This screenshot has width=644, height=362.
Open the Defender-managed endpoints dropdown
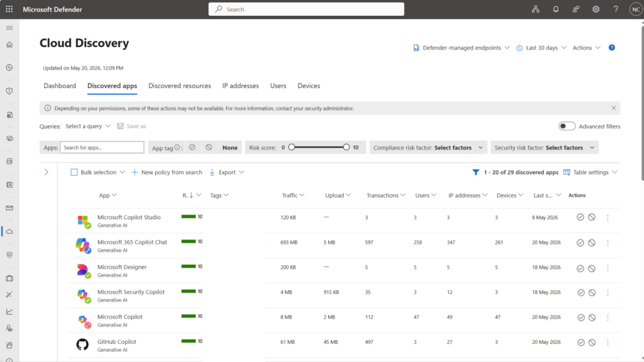461,48
